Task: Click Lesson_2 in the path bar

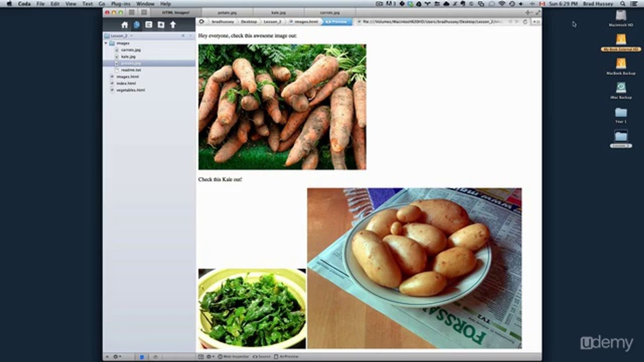Action: [x=273, y=22]
